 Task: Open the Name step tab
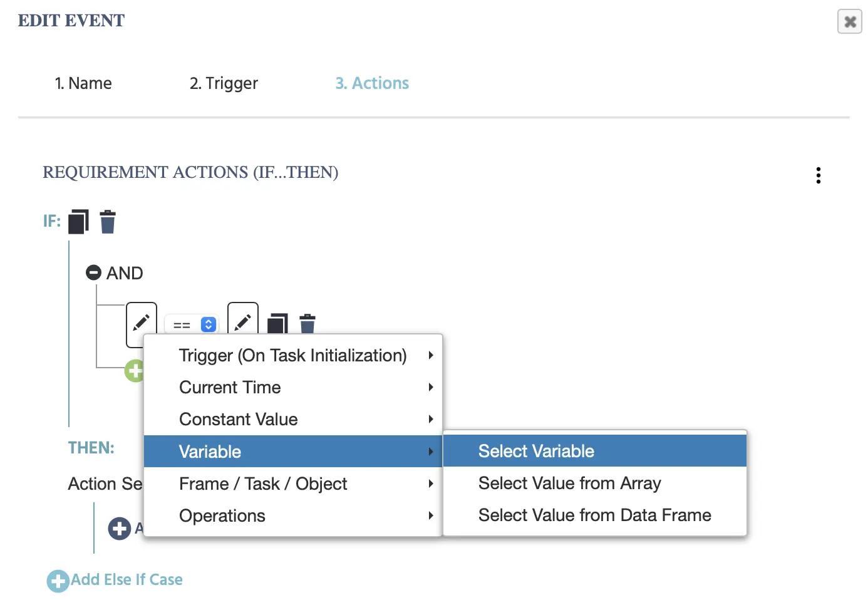pyautogui.click(x=83, y=83)
